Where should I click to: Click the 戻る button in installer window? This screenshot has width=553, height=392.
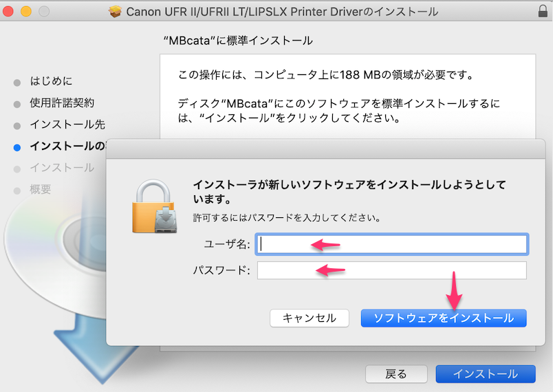tap(396, 373)
